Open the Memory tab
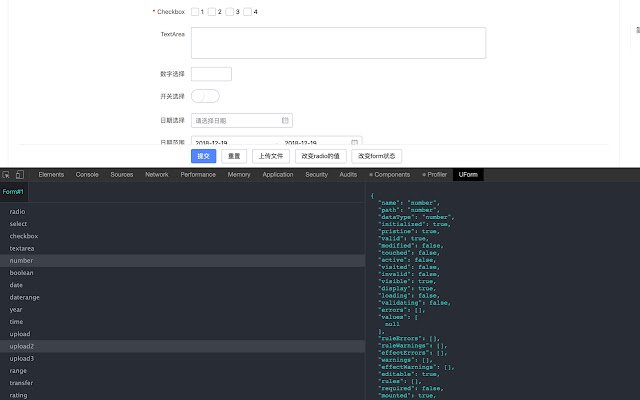The image size is (640, 400). coord(239,175)
